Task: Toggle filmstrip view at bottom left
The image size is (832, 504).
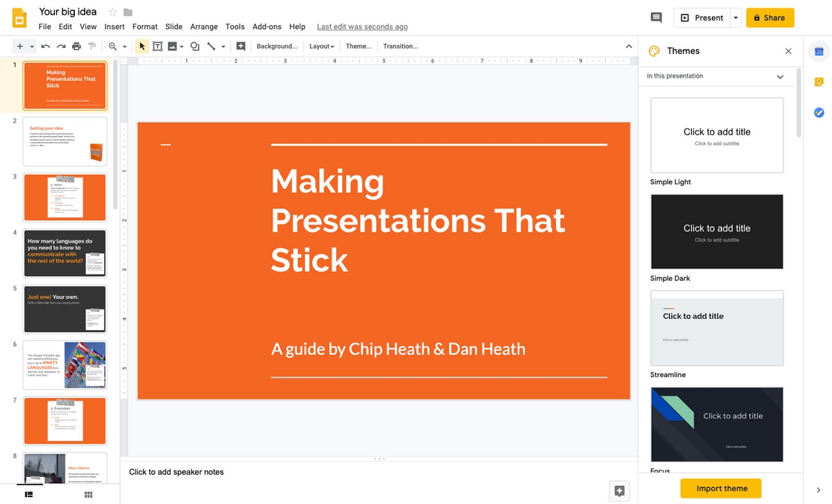Action: [28, 493]
